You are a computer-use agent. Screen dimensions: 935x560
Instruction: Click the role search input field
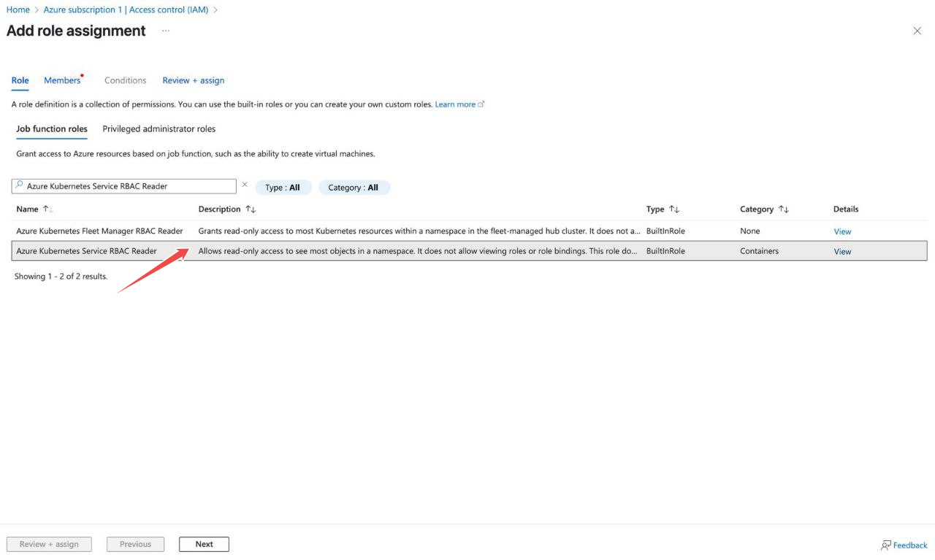coord(128,186)
